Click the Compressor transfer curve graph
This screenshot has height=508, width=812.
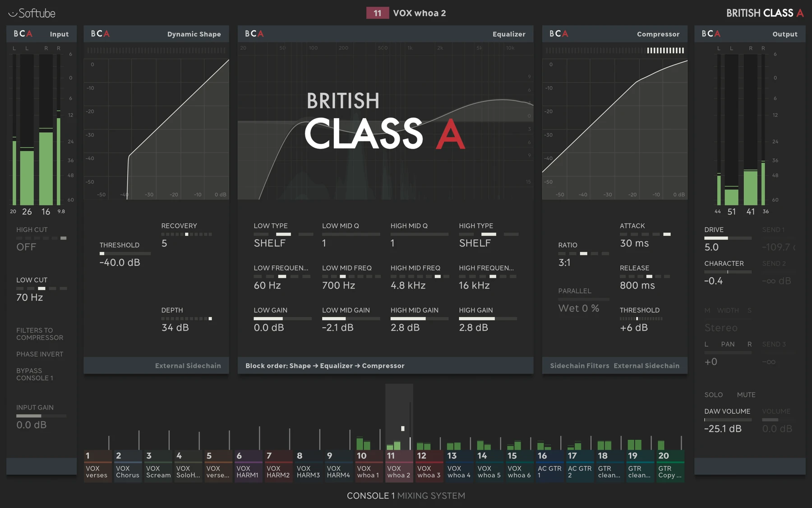click(614, 129)
